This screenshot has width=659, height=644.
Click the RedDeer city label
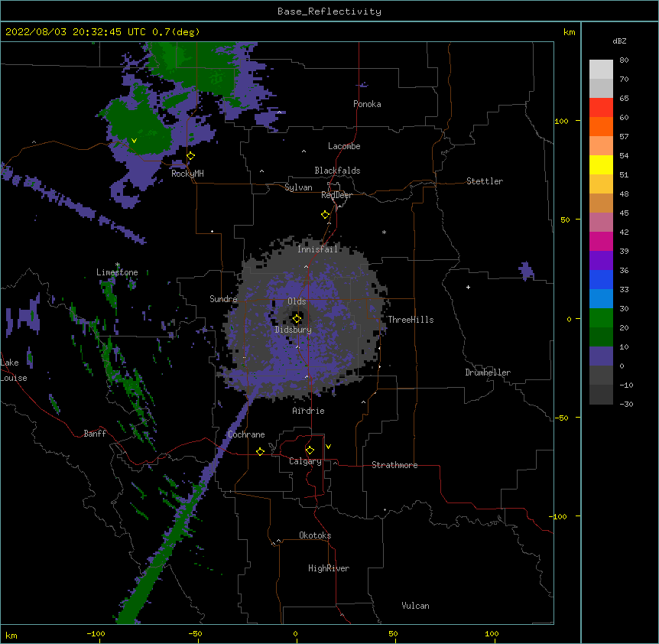(336, 195)
